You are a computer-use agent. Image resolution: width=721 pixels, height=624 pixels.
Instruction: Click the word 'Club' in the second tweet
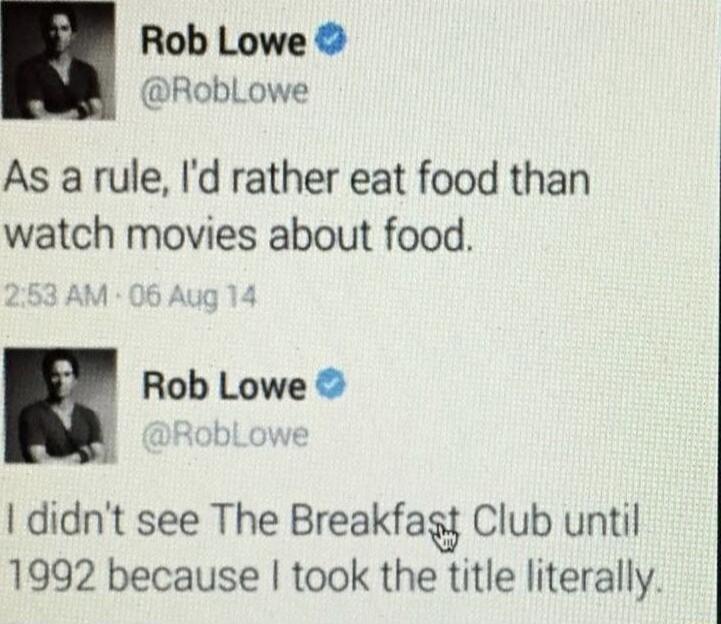click(512, 521)
